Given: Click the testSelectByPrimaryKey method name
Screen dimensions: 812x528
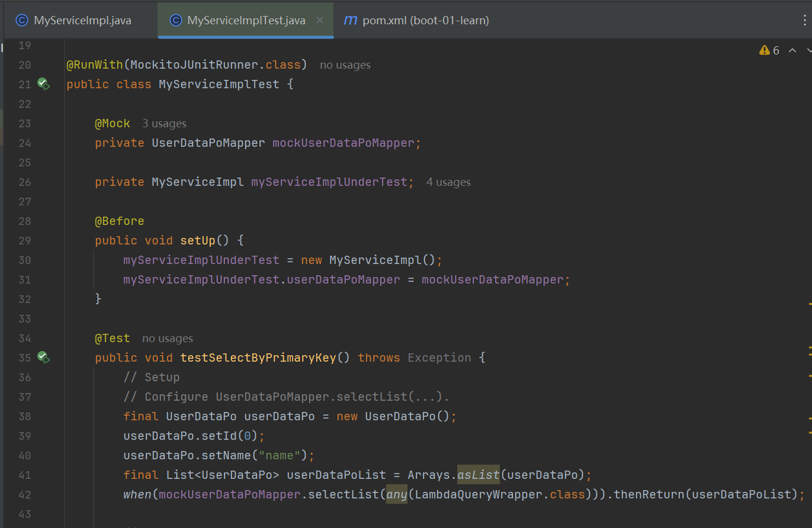Looking at the screenshot, I should coord(258,358).
